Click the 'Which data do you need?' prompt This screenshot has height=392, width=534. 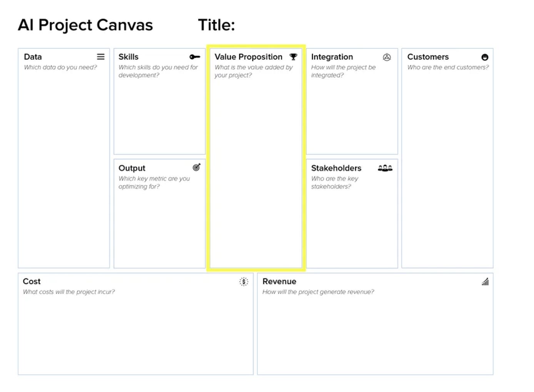click(60, 67)
